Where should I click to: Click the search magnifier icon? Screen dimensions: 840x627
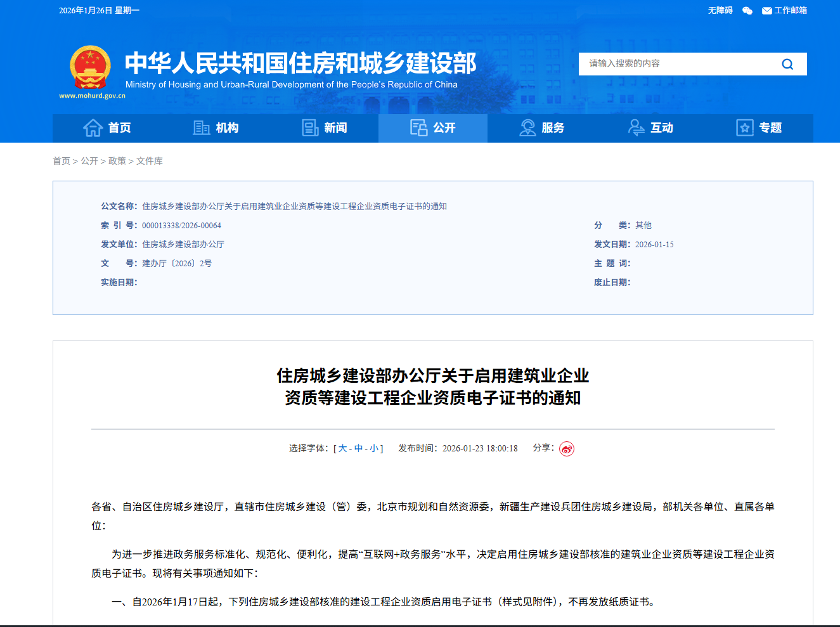click(x=787, y=64)
